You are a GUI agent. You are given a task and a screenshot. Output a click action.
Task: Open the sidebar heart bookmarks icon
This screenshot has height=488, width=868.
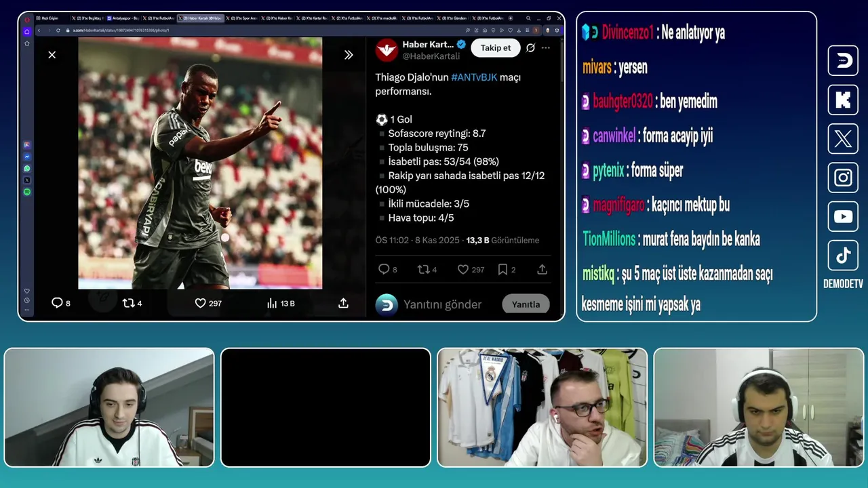[x=27, y=291]
